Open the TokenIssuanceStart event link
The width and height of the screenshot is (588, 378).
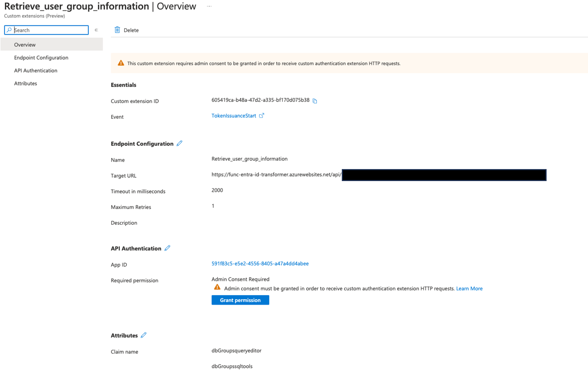click(234, 116)
